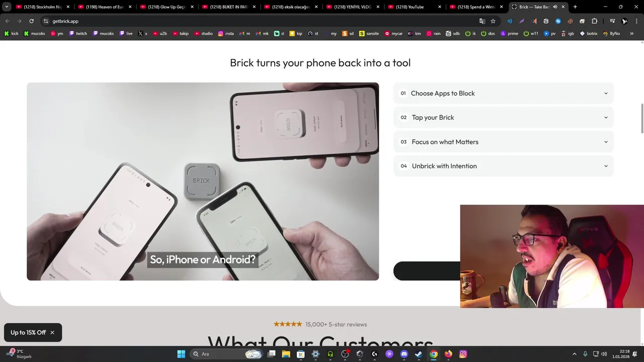Switch to the YENİYIL VLOG tab
The image size is (644, 362).
tap(352, 7)
